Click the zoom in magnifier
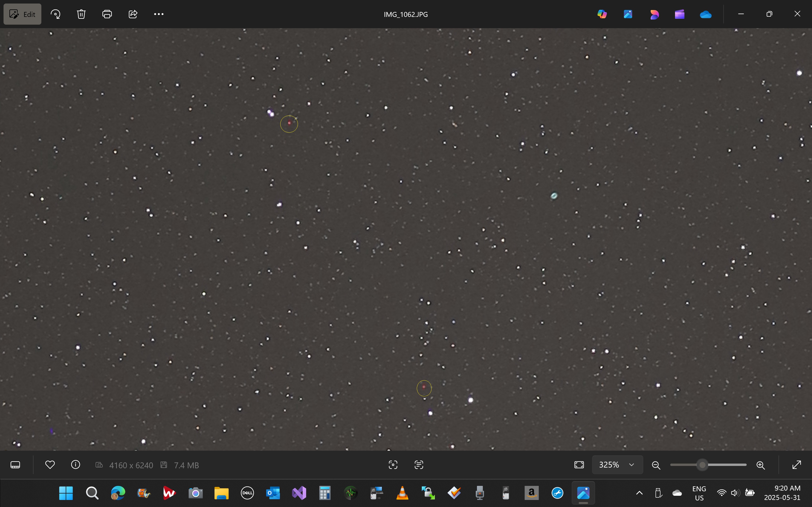Screen dimensions: 812x507 click(x=761, y=465)
